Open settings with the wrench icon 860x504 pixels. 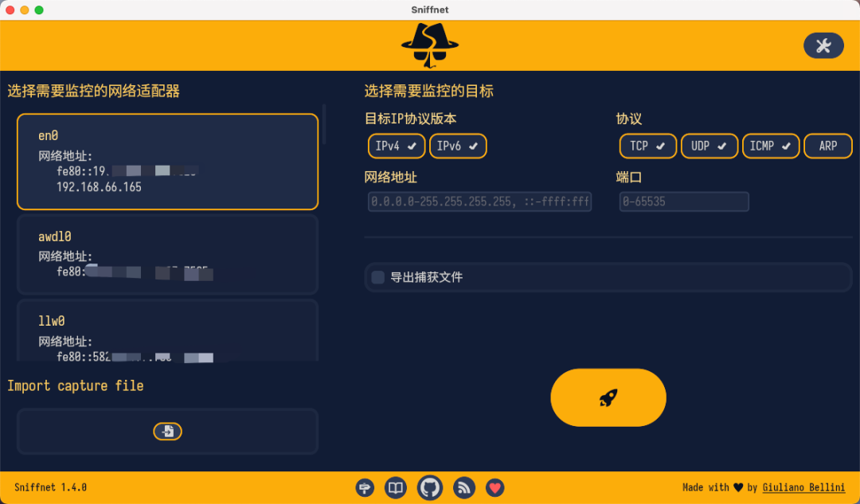(823, 46)
